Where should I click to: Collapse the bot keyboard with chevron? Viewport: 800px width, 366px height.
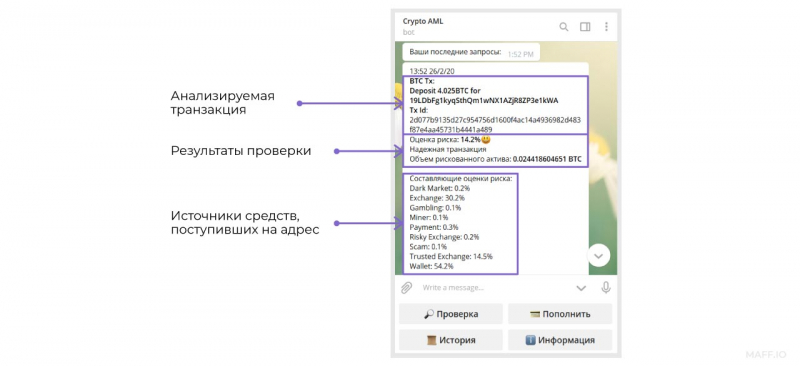[x=581, y=288]
